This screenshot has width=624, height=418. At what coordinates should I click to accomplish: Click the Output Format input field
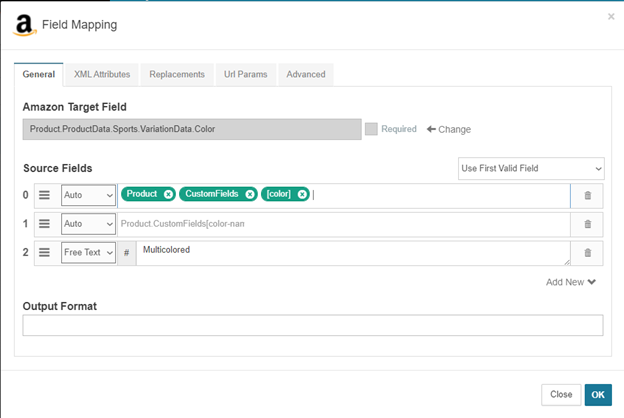[313, 325]
